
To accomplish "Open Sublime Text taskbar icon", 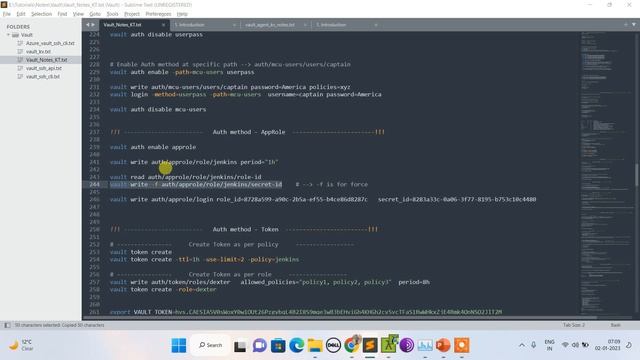I will tap(370, 345).
